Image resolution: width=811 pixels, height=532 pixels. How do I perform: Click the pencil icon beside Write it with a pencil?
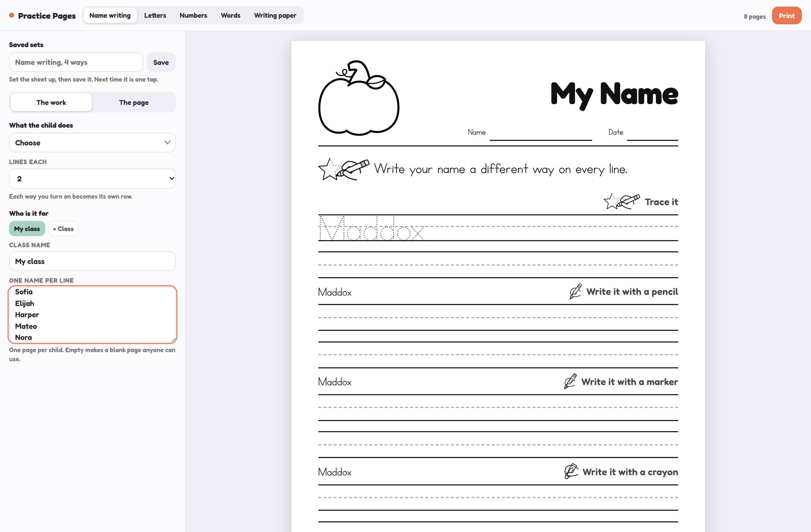point(575,292)
